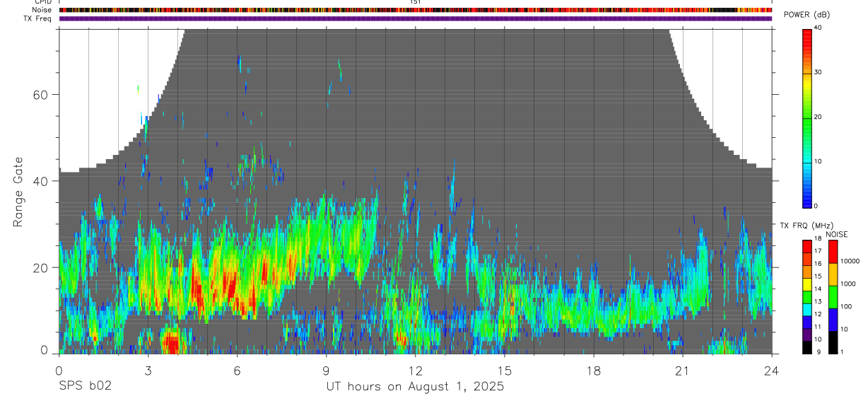Click the yellow segment of the NOISE legend

(833, 274)
